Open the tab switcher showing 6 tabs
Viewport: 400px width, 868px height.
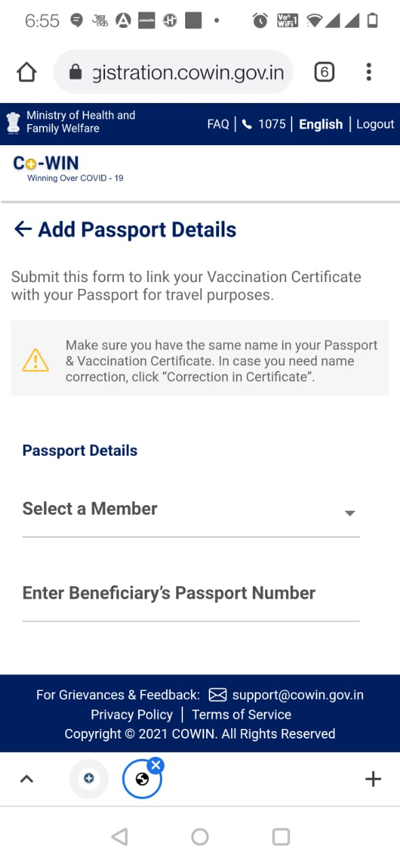(x=324, y=71)
